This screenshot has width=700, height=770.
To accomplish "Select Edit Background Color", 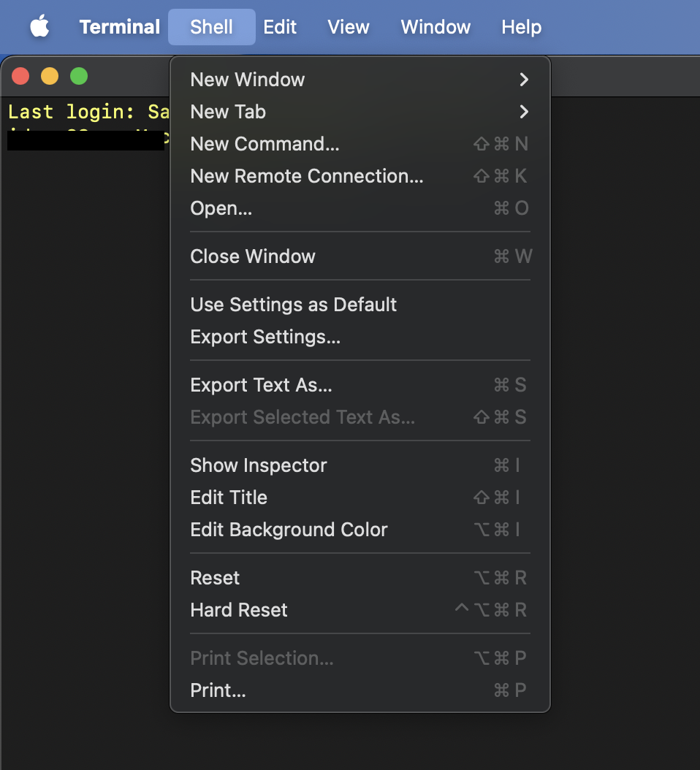I will click(x=360, y=530).
